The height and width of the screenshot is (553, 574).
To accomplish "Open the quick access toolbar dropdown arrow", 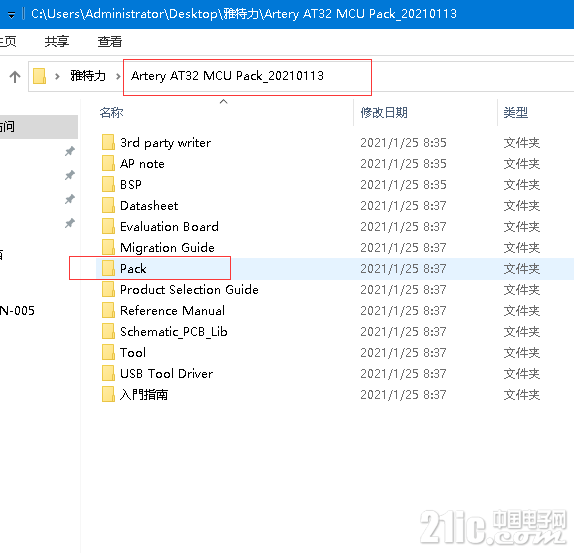I will [11, 15].
